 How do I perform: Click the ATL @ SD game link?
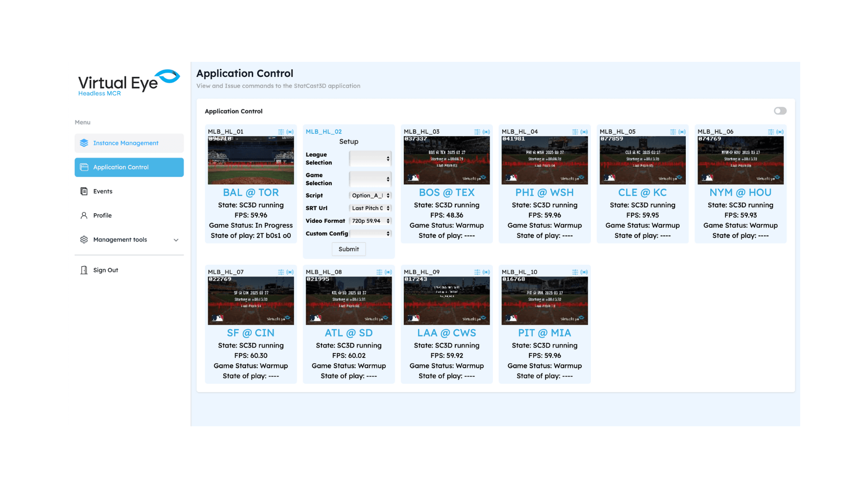point(349,333)
